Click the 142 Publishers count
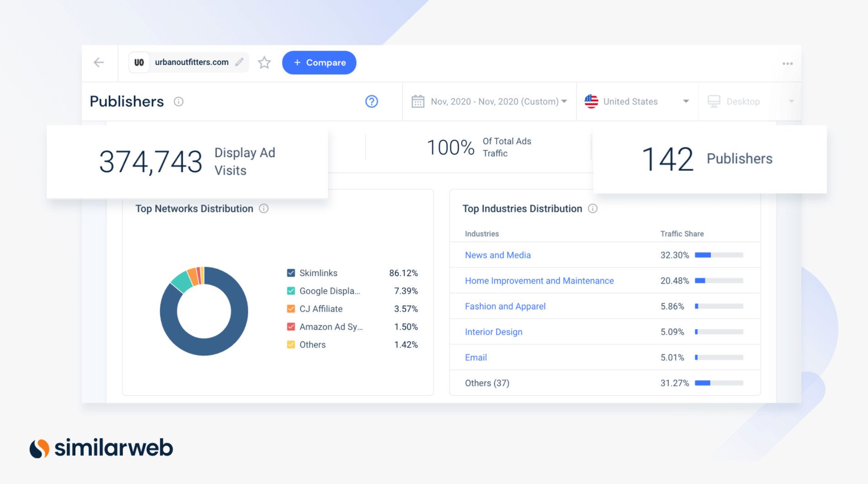868x484 pixels. click(667, 159)
